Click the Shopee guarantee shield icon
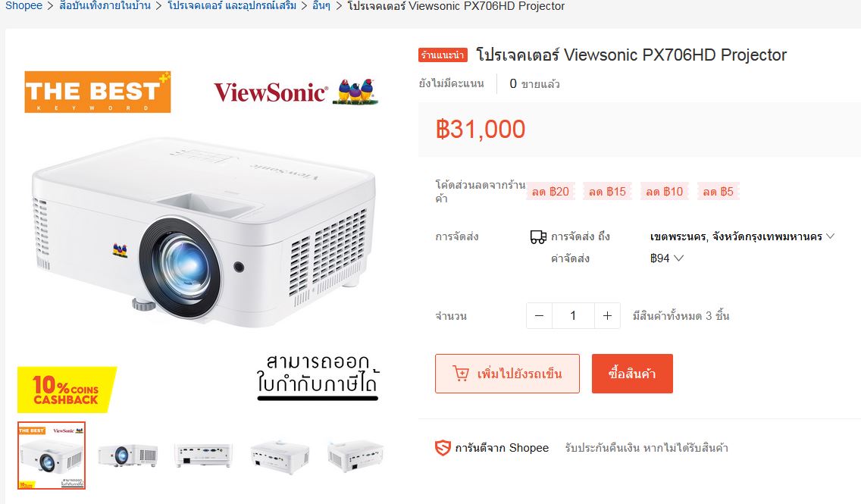This screenshot has width=861, height=504. [x=443, y=448]
